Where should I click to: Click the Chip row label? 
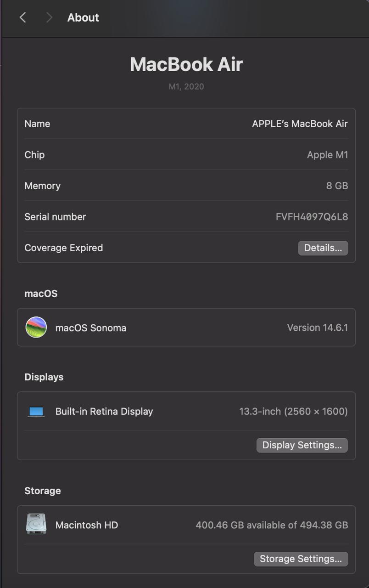(34, 155)
